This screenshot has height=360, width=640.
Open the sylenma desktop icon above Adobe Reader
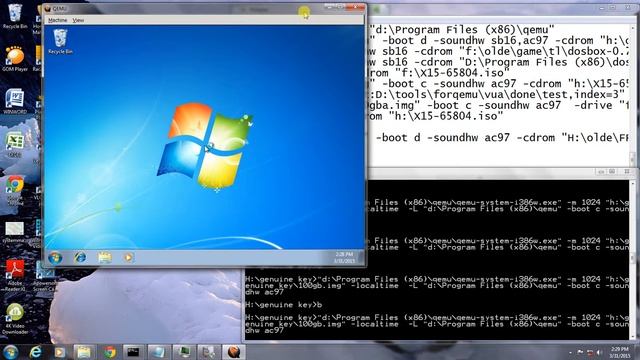point(15,233)
